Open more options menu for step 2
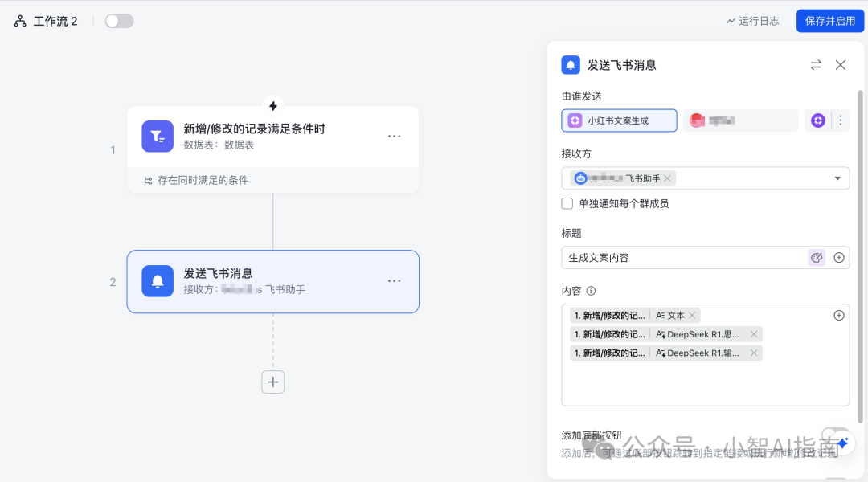Viewport: 868px width, 482px height. coord(394,281)
